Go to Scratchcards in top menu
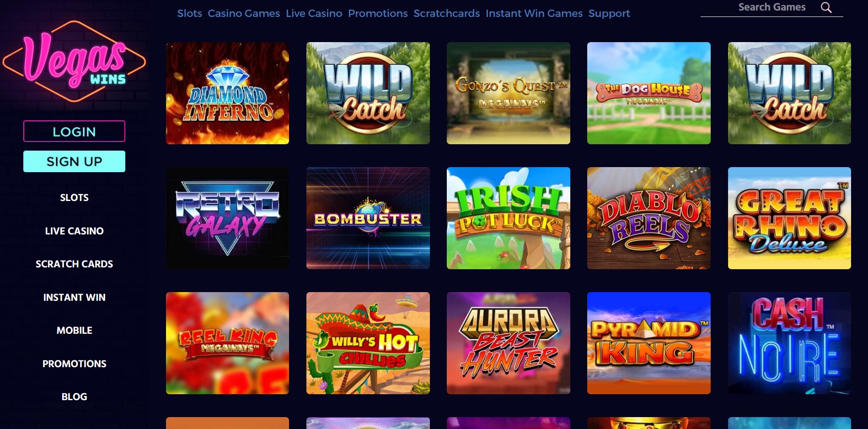868x429 pixels. coord(446,13)
